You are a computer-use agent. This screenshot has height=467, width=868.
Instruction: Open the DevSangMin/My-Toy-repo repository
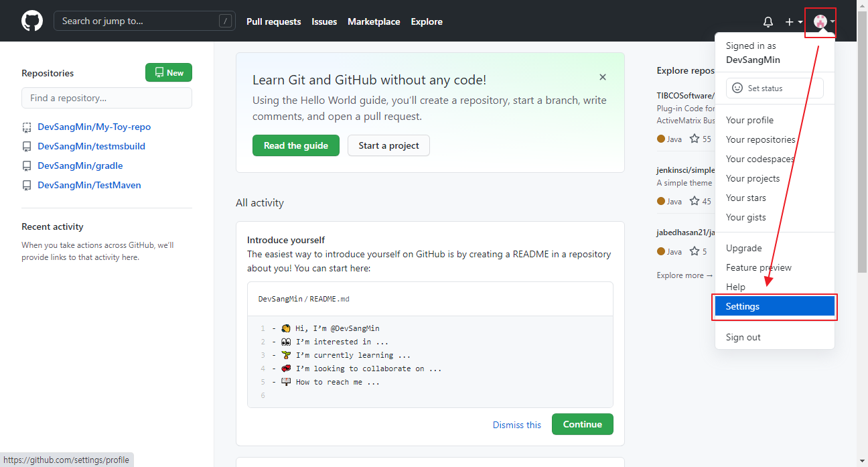point(94,127)
